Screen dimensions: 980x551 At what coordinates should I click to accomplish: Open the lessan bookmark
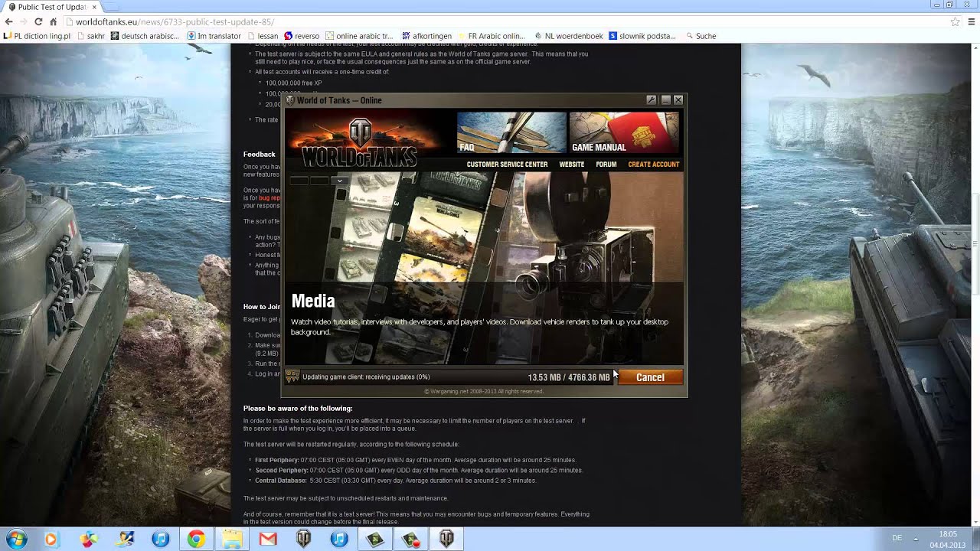(262, 36)
